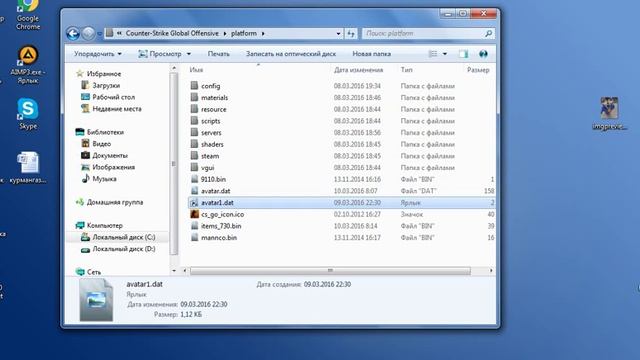Click the Counter-Strike Global Offensive breadcrumb
Screen dimensions: 640x360
172,33
